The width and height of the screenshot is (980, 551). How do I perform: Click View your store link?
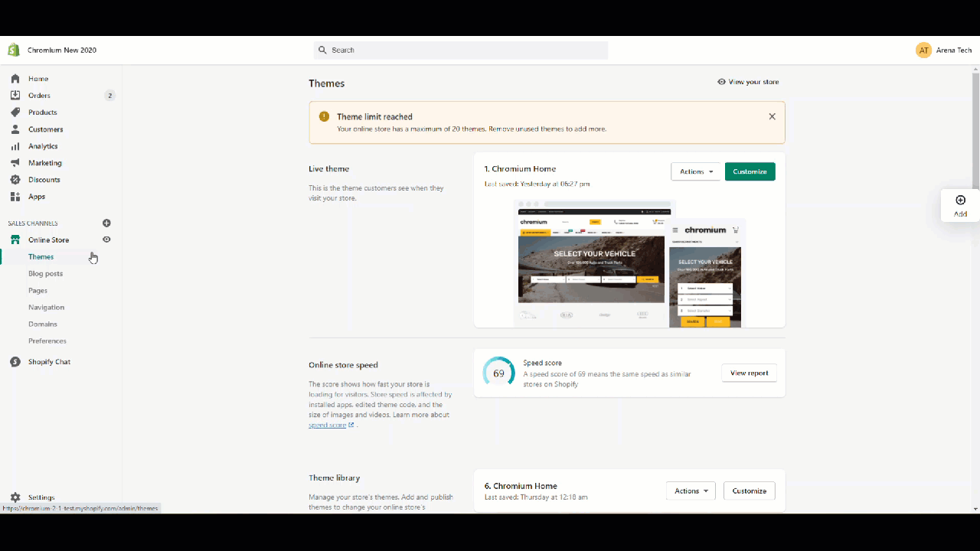coord(748,82)
